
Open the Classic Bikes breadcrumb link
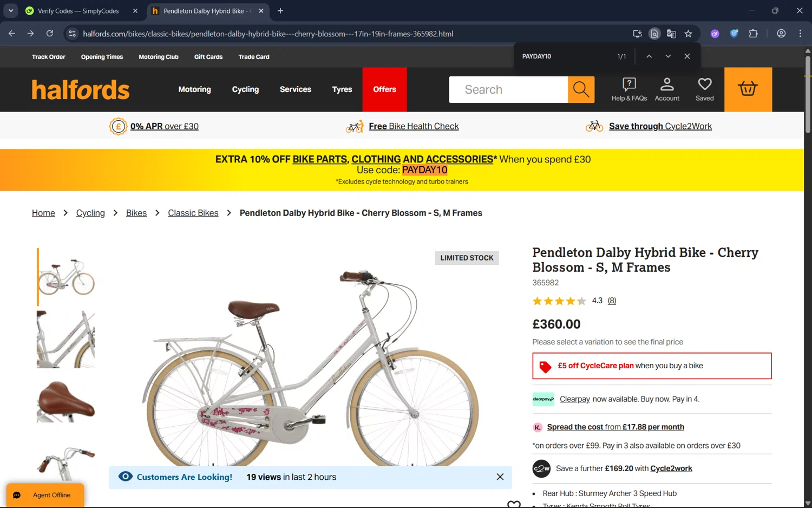[193, 213]
